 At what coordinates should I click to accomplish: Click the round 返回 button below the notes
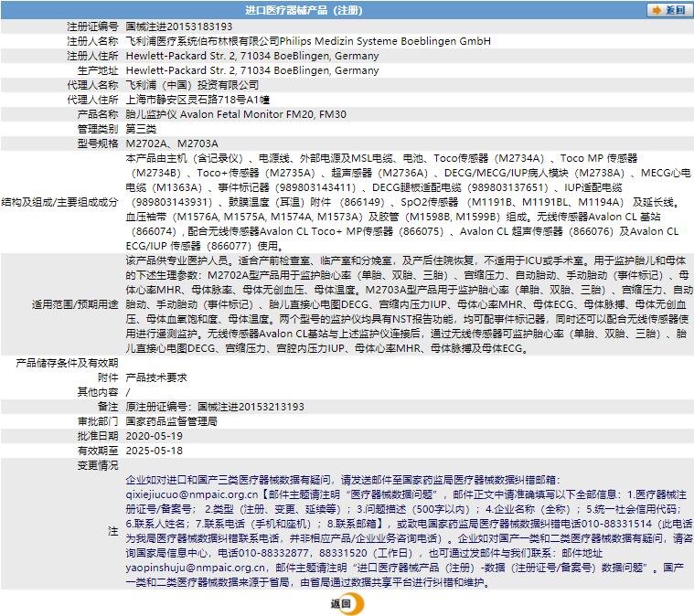pyautogui.click(x=347, y=603)
